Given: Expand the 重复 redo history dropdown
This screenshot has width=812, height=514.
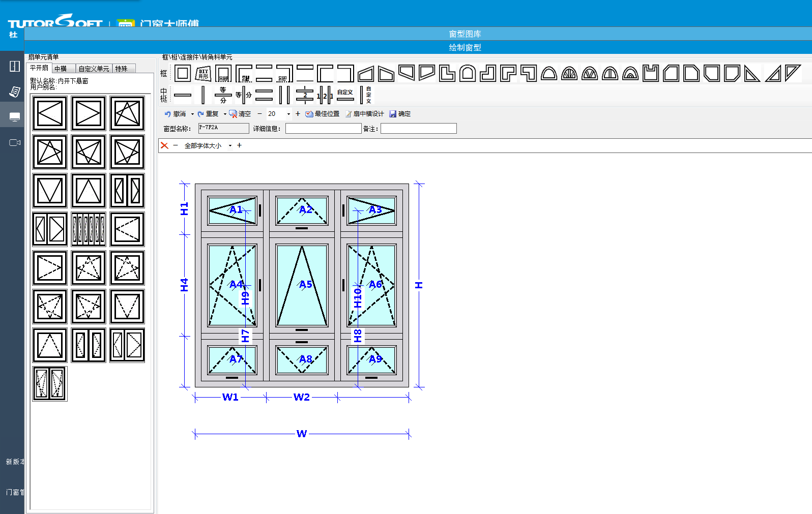Looking at the screenshot, I should pyautogui.click(x=225, y=114).
